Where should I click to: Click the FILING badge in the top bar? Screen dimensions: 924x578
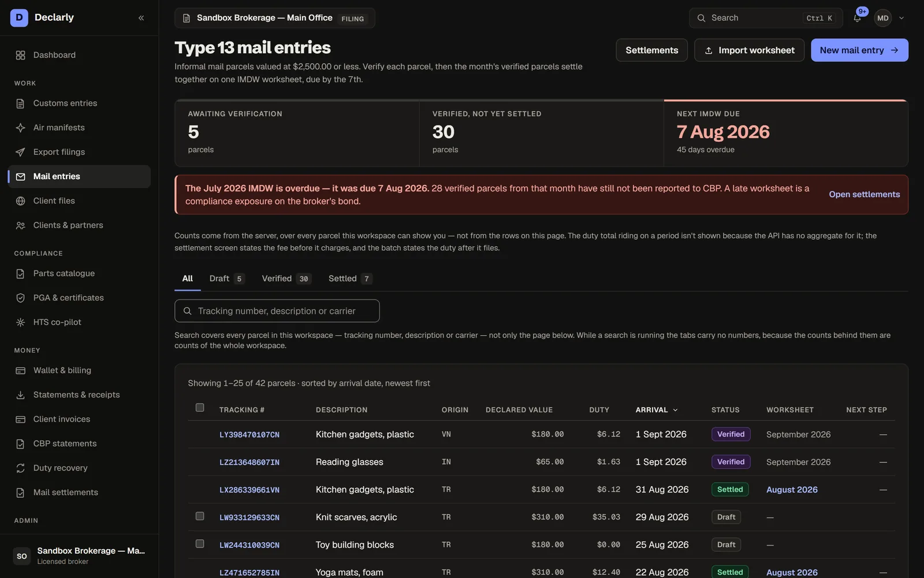point(352,18)
